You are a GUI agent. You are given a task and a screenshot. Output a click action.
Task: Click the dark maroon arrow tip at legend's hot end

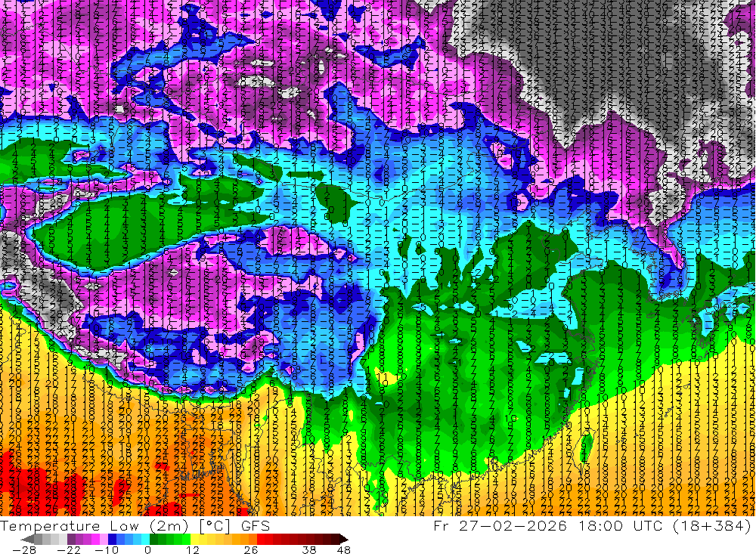pos(344,540)
